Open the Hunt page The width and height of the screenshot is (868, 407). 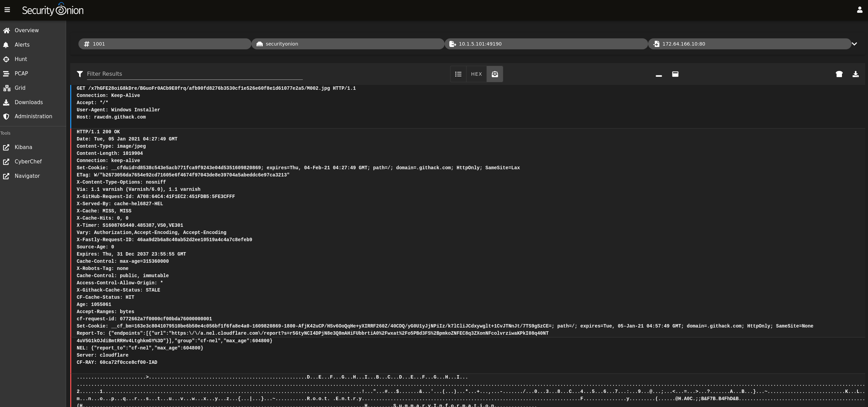coord(21,59)
